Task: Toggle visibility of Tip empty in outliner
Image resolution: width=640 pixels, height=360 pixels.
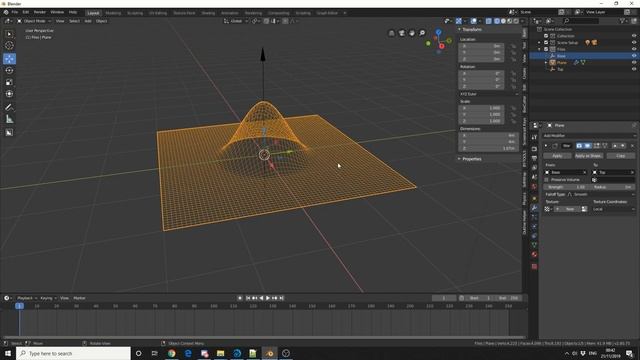Action: [634, 69]
